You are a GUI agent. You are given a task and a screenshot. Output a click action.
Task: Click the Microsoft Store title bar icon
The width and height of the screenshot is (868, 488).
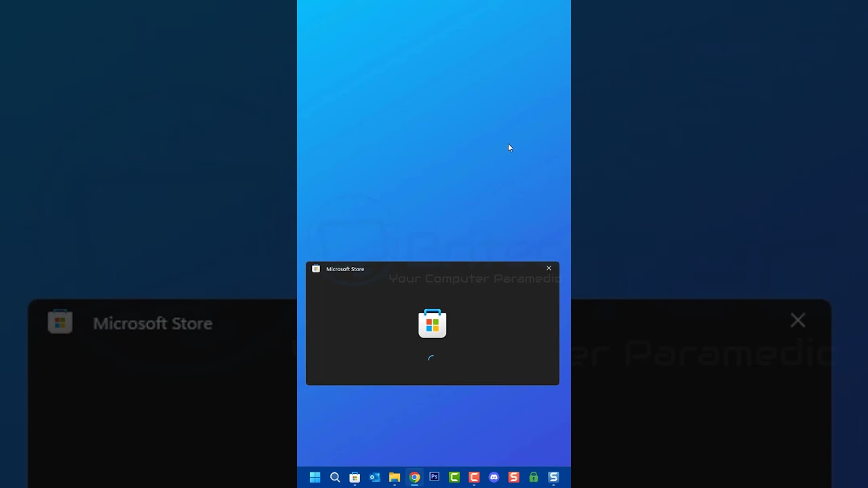(x=316, y=269)
